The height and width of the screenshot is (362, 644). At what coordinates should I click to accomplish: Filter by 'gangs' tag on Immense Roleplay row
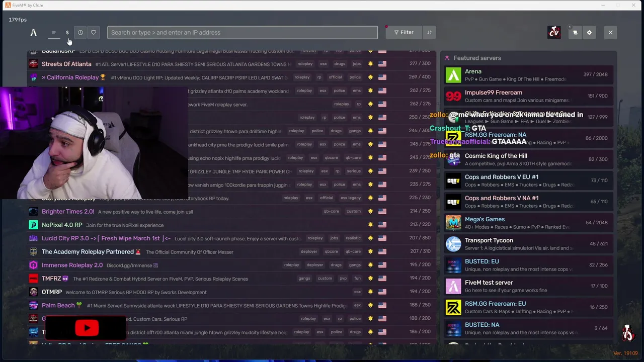point(355,265)
